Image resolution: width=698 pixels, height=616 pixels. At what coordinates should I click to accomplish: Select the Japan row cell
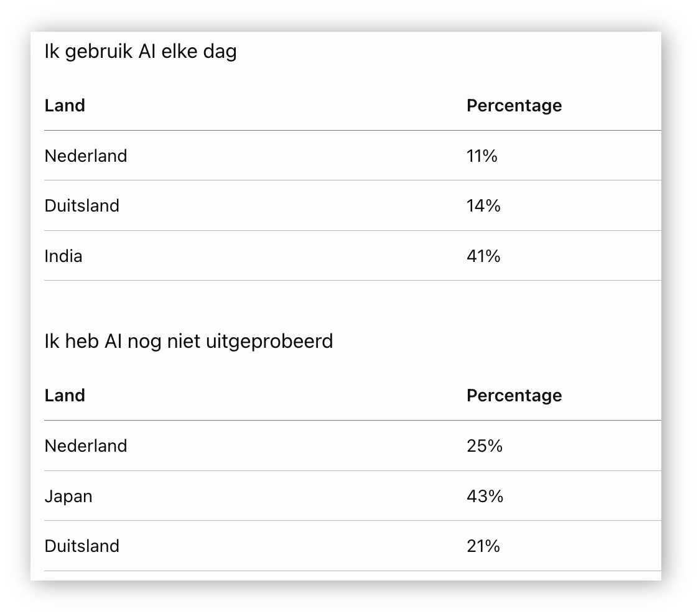click(68, 497)
